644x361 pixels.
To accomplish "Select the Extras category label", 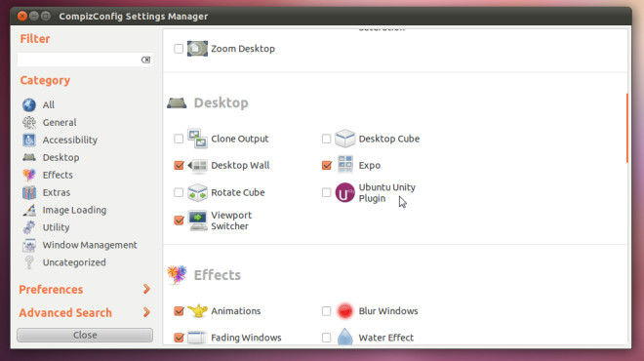I will pos(57,192).
